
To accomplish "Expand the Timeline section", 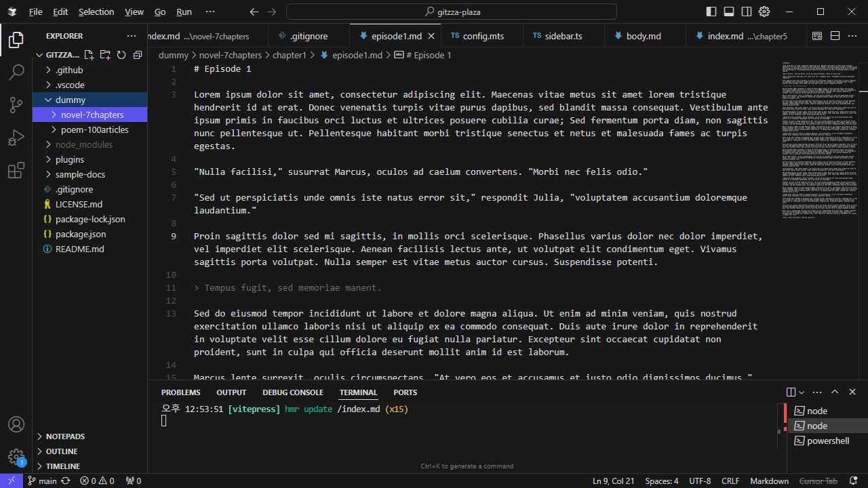I will (x=90, y=466).
